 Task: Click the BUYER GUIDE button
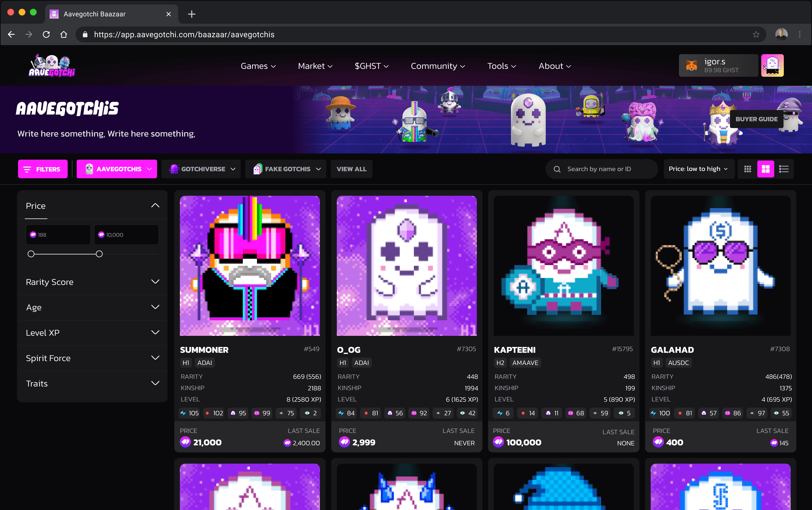pos(756,119)
